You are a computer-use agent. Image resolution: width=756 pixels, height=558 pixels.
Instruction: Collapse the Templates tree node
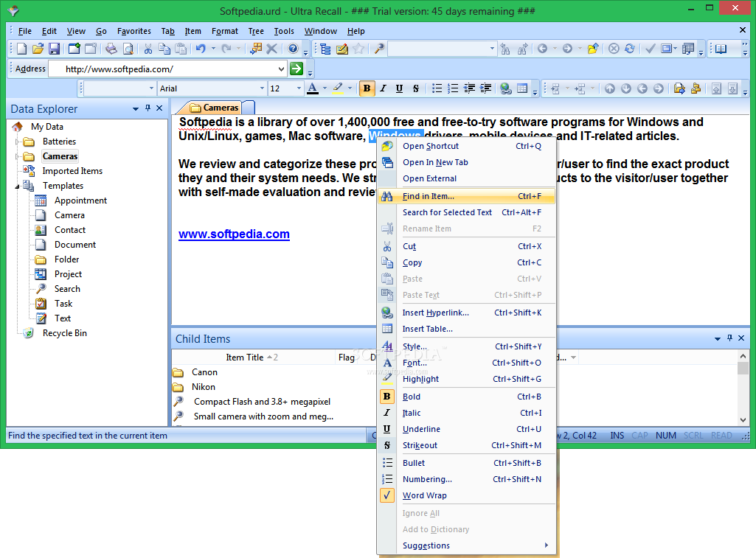pyautogui.click(x=18, y=186)
